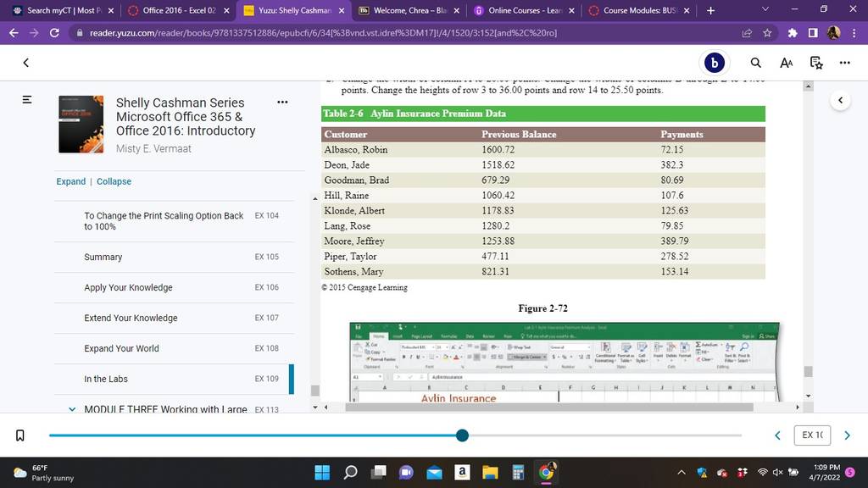The width and height of the screenshot is (868, 488).
Task: Switch to Course Modules: BUS tab
Action: coord(639,10)
